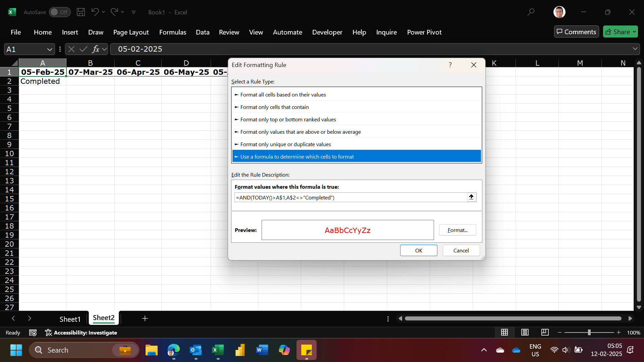Toggle the AutoSave switch
The image size is (644, 362).
(x=60, y=12)
